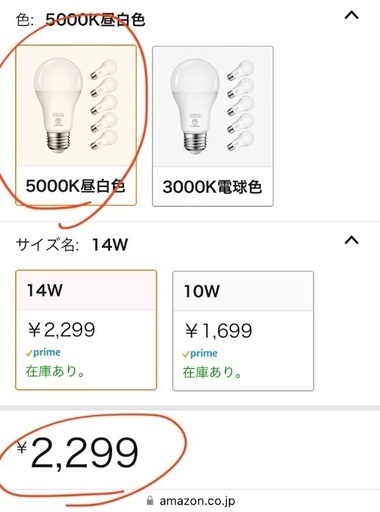Image resolution: width=380 pixels, height=512 pixels.
Task: Choose the 10W size option
Action: (x=243, y=331)
